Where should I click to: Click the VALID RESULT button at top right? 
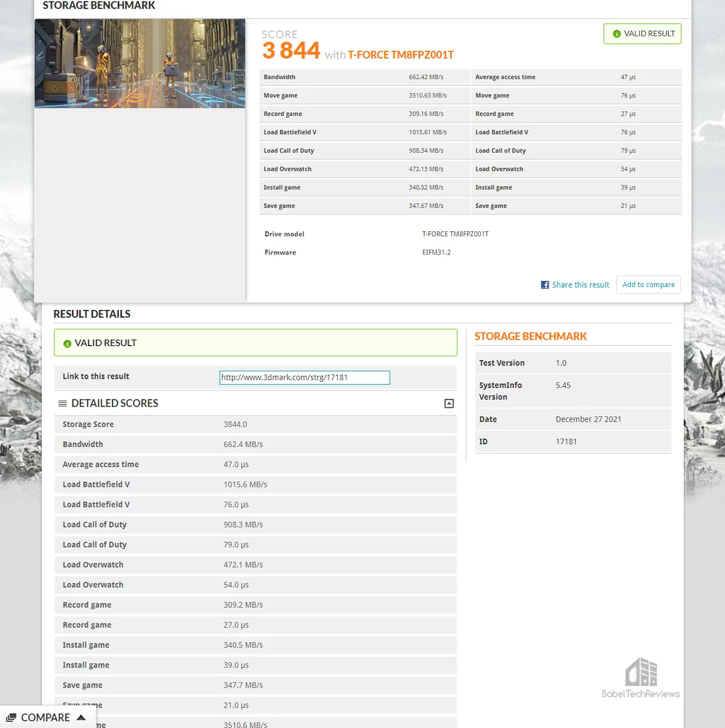click(642, 34)
